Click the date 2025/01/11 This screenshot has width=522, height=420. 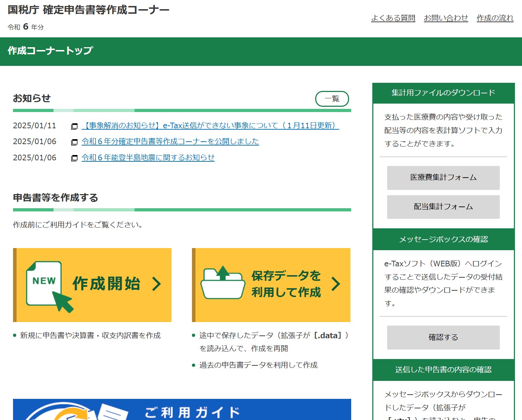point(35,126)
